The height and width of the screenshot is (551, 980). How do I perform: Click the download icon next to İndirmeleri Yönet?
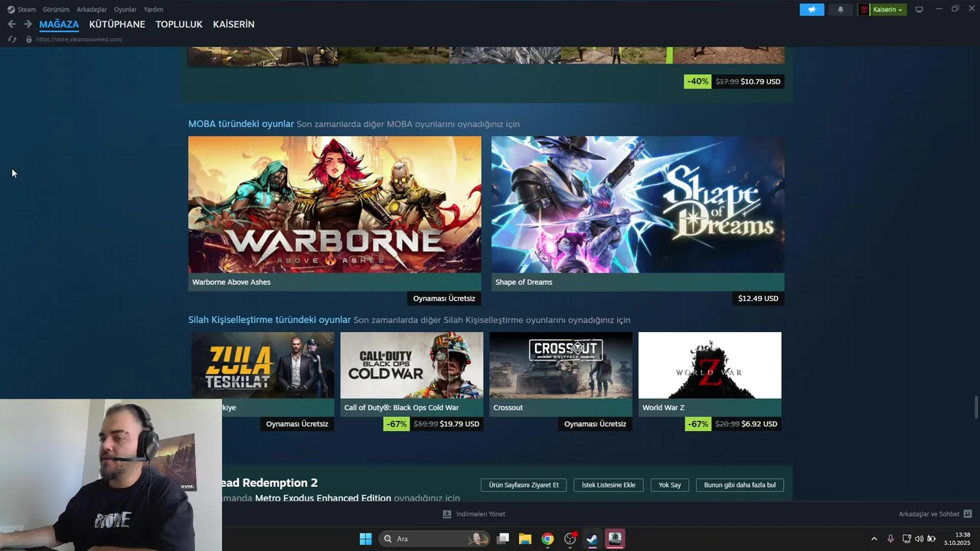coord(447,514)
